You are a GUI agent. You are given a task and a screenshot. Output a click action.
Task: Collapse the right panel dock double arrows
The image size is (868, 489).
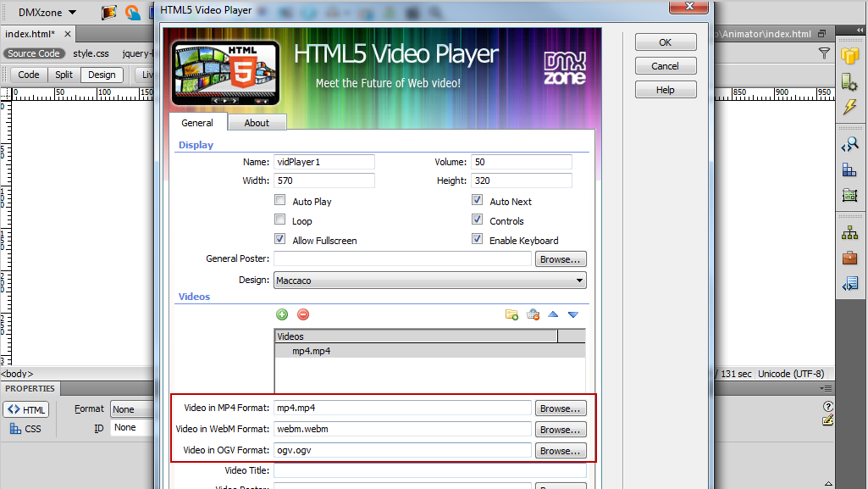(x=860, y=30)
